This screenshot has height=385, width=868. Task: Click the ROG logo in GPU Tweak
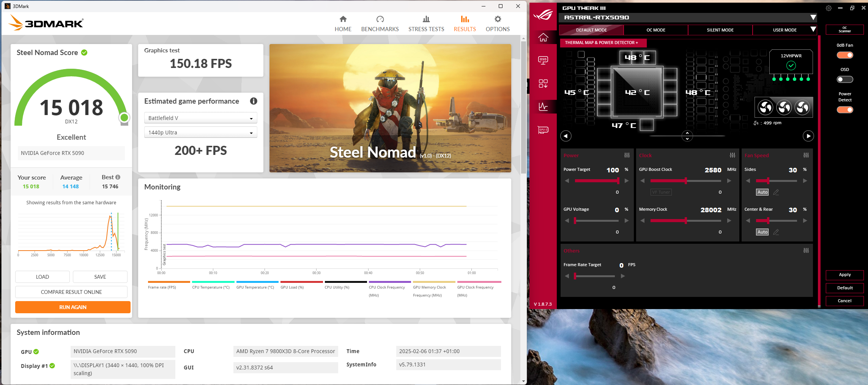point(543,15)
